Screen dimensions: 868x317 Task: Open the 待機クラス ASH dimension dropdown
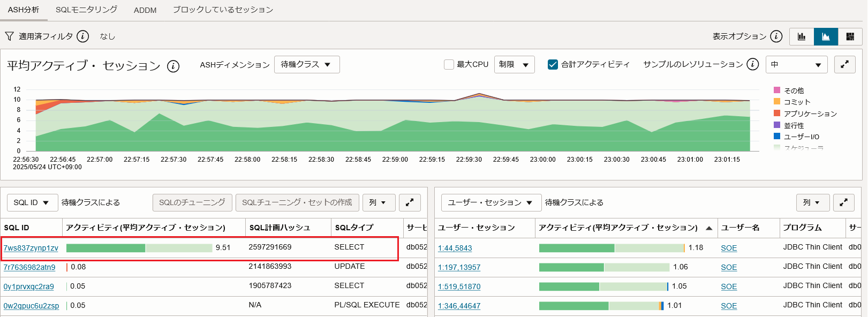307,64
